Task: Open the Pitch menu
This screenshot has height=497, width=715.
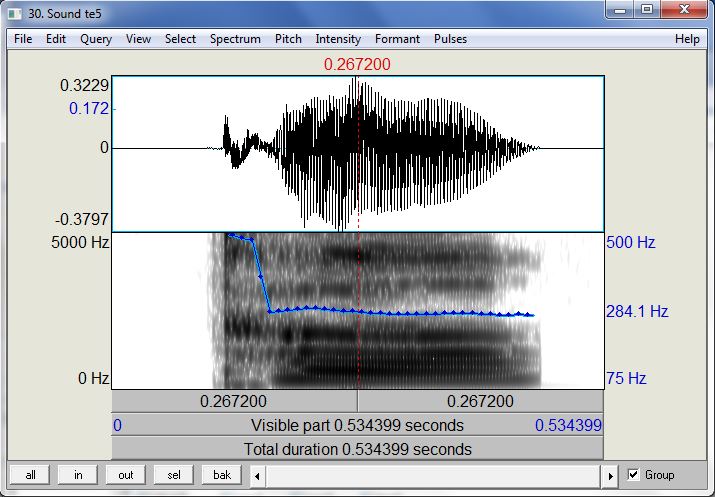Action: tap(288, 39)
